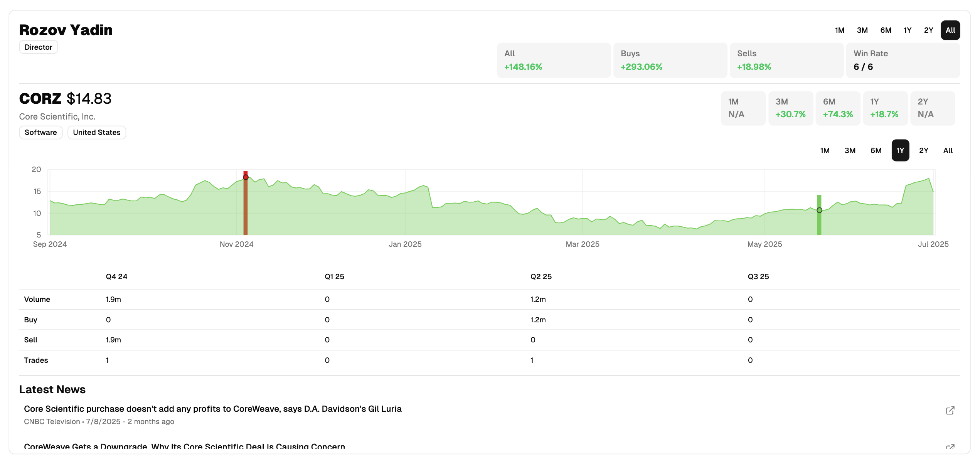Viewport: 980px width, 465px height.
Task: Click Q2 25 Trades value 1
Action: point(532,360)
